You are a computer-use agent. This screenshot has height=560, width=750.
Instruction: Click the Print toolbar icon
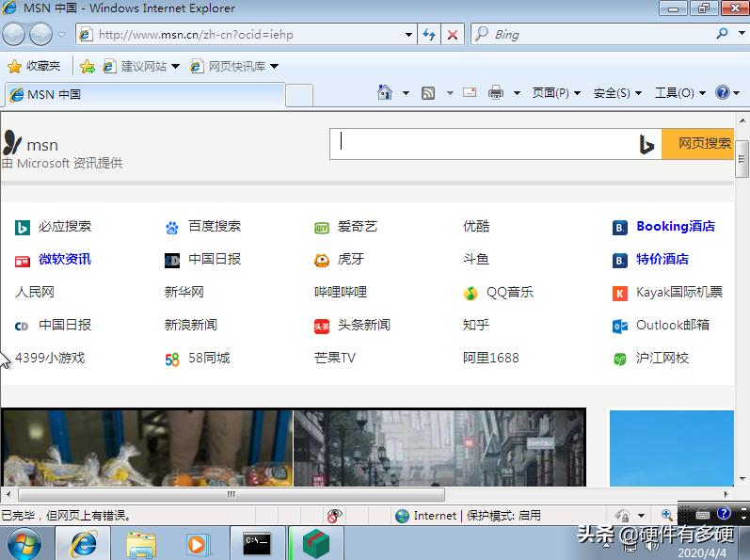(495, 93)
